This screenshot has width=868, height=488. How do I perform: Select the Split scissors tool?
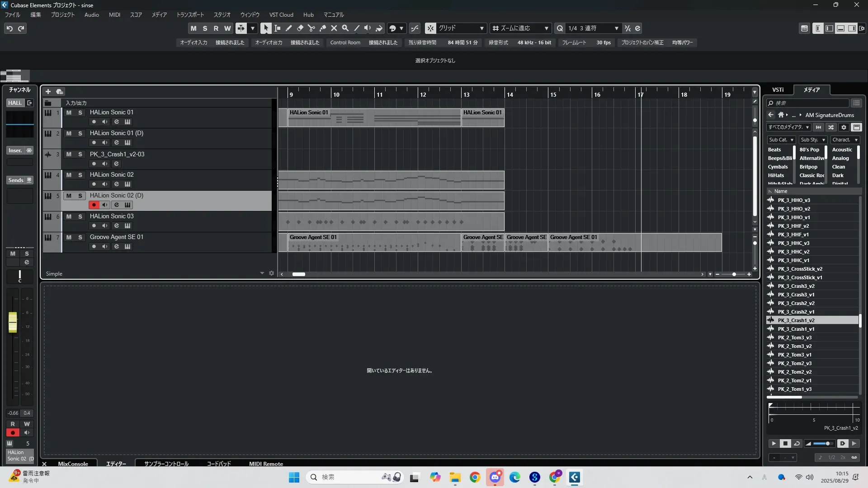[x=311, y=28]
